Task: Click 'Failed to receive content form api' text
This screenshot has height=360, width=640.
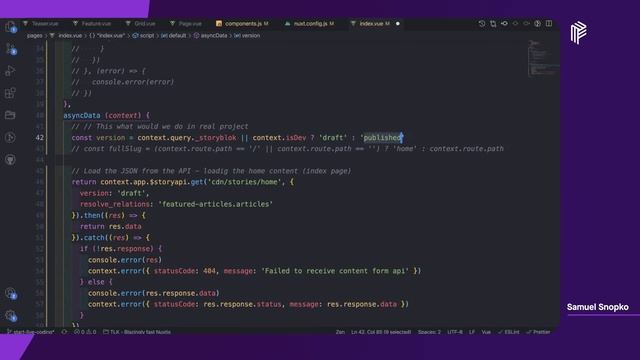Action: pyautogui.click(x=335, y=271)
